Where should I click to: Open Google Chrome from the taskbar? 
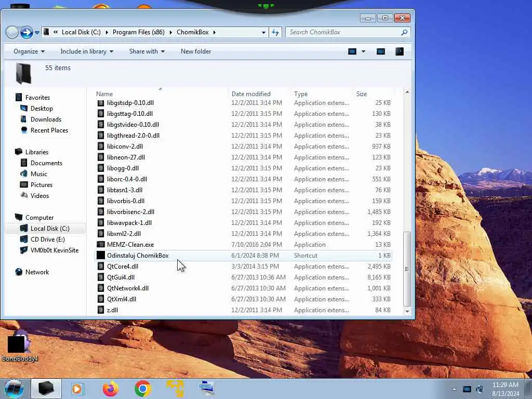click(x=142, y=389)
